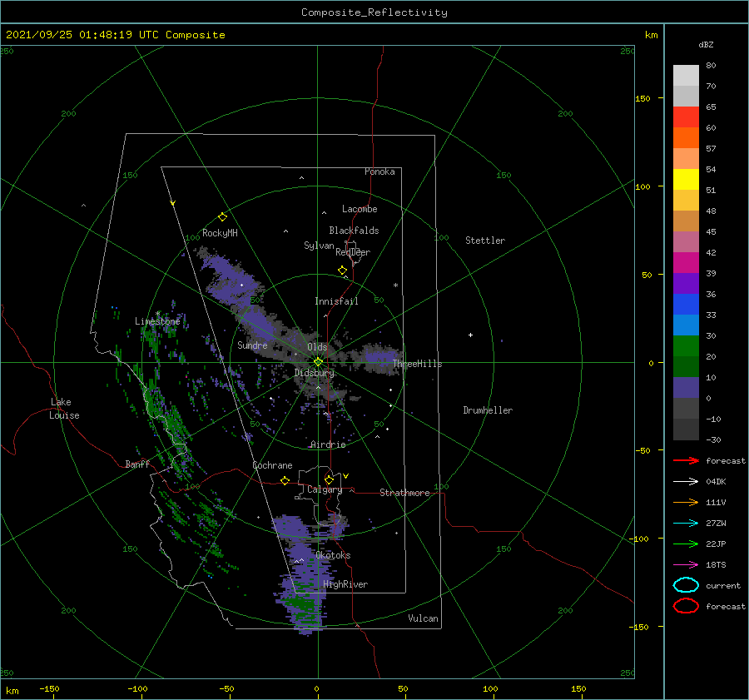Click the RockyMH label
749x700 pixels.
coord(220,233)
